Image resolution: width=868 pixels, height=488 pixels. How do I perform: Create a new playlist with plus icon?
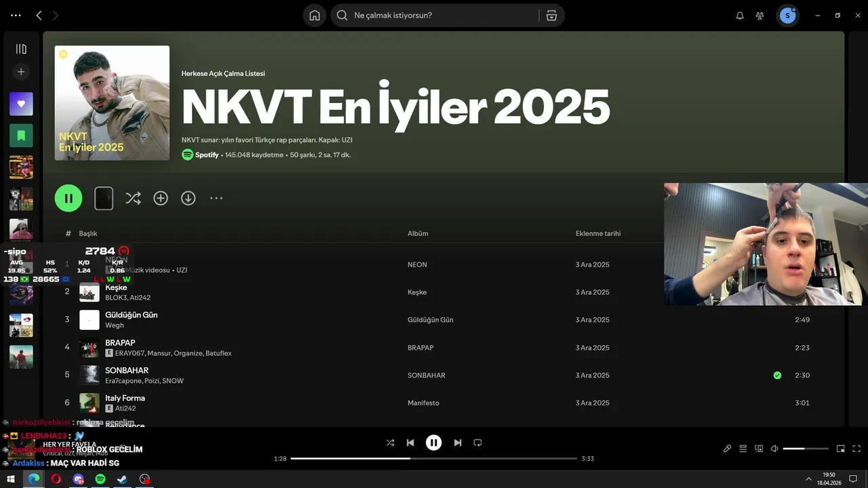[21, 71]
